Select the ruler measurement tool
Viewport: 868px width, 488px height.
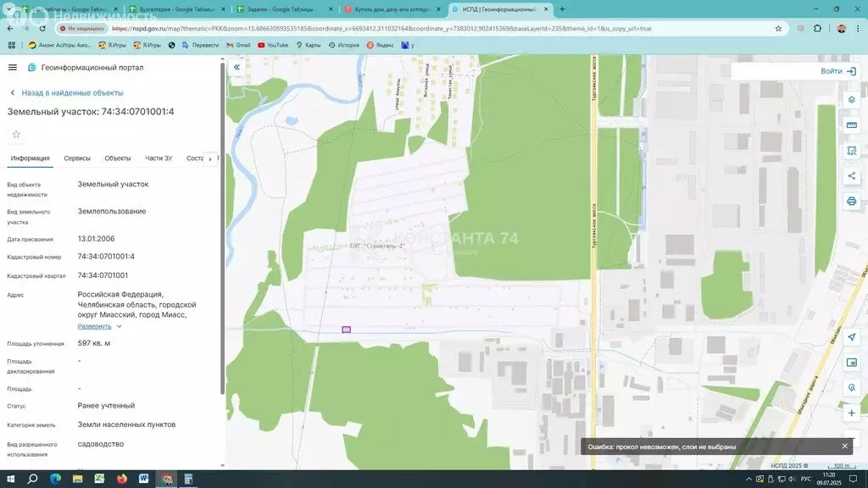851,125
